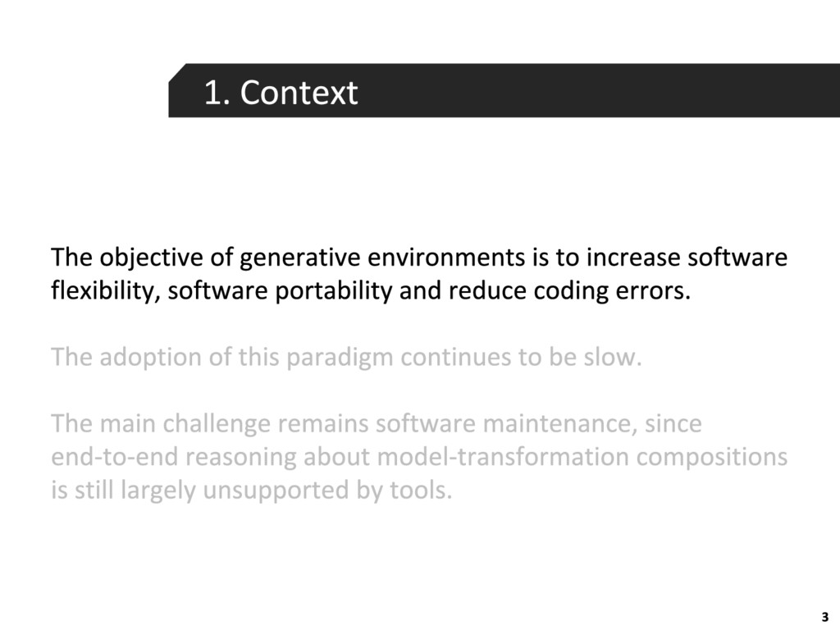Click the sentence "The adoption of this paradigm"

pyautogui.click(x=346, y=358)
